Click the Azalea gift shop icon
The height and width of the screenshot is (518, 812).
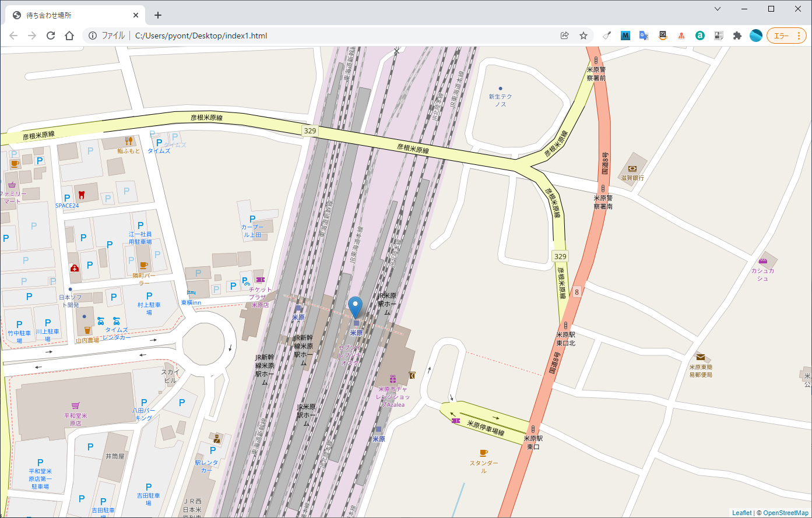click(x=393, y=379)
